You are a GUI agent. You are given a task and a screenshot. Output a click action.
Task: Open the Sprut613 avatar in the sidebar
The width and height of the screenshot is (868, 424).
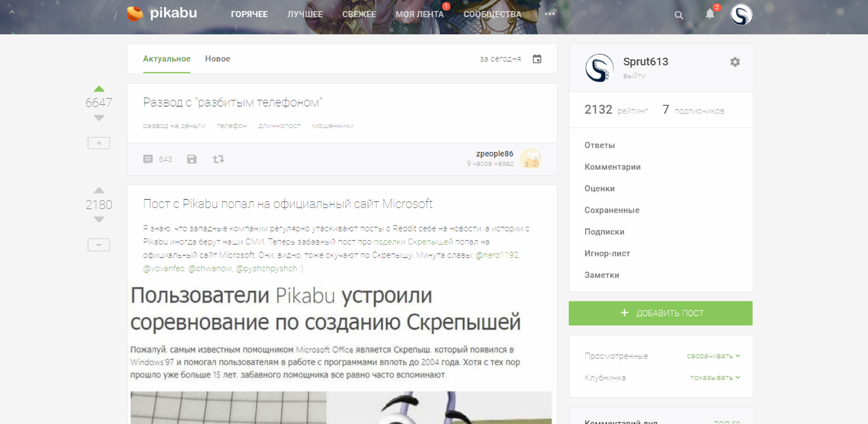[599, 68]
